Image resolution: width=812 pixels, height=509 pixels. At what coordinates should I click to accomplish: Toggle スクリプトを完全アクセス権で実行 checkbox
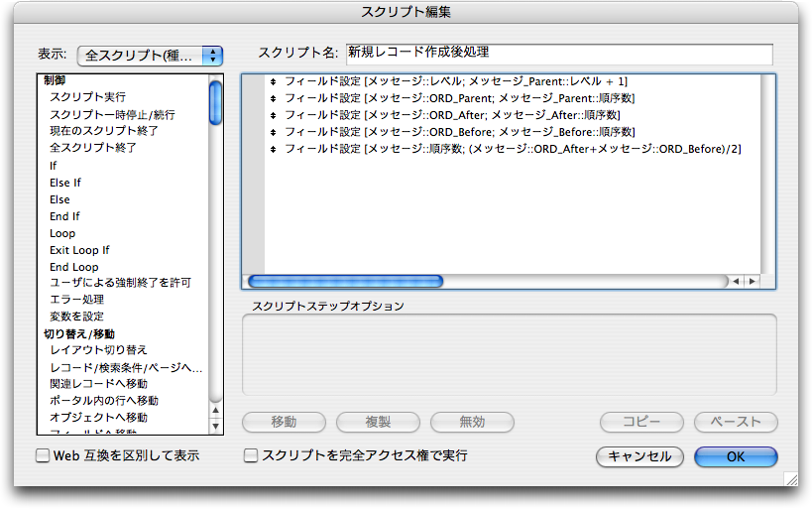[252, 456]
